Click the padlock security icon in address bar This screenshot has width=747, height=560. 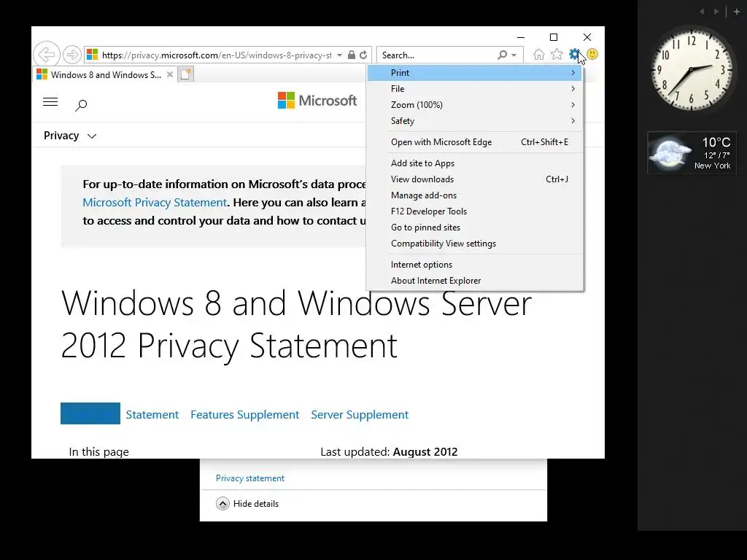point(352,55)
